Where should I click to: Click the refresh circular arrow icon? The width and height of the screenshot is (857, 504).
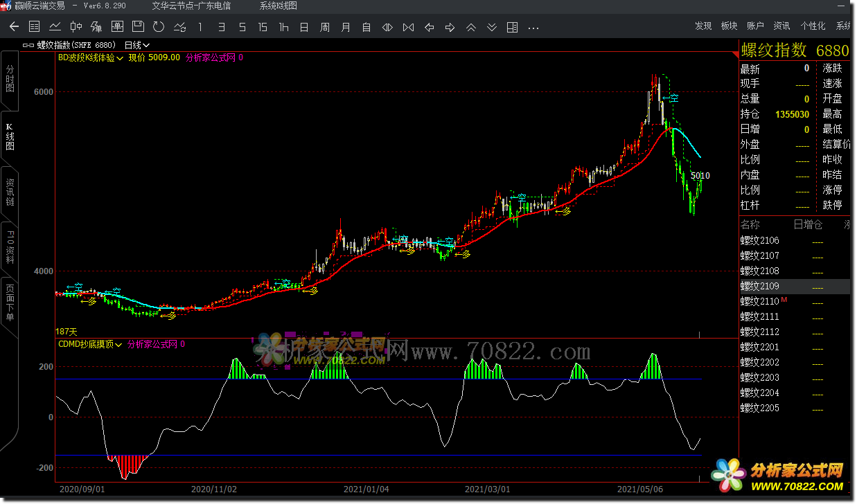pos(159,27)
